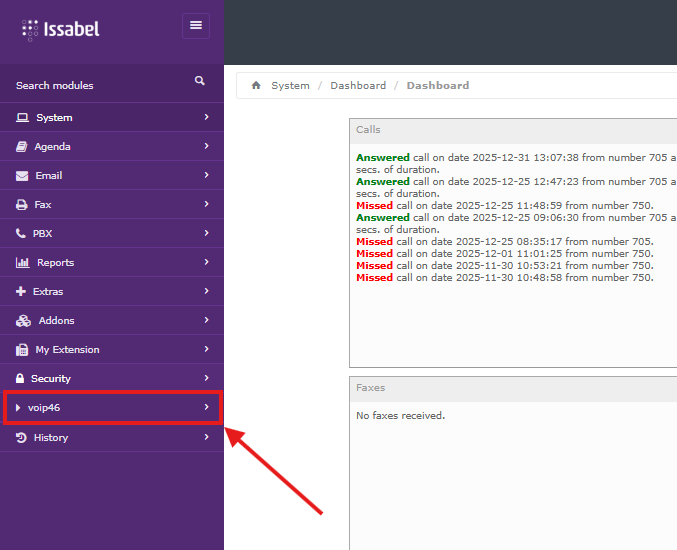Click first Dashboard breadcrumb link
Screen dimensions: 677x550
358,85
